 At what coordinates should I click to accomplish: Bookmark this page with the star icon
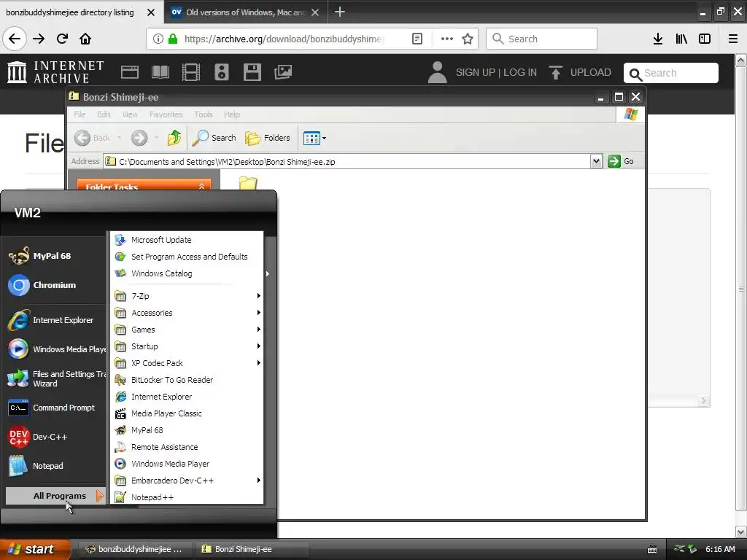coord(468,39)
